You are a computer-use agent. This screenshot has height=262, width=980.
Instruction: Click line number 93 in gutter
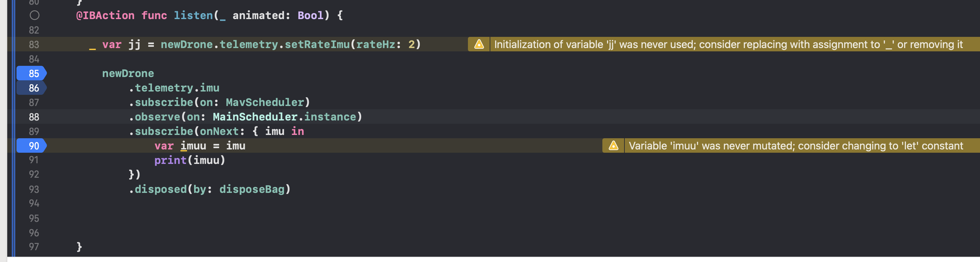click(34, 189)
